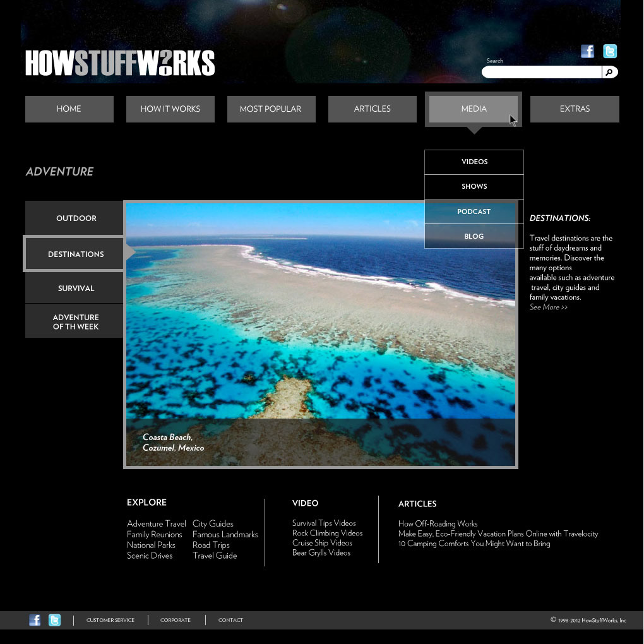
Task: Open the Road Trips link
Action: coord(211,545)
